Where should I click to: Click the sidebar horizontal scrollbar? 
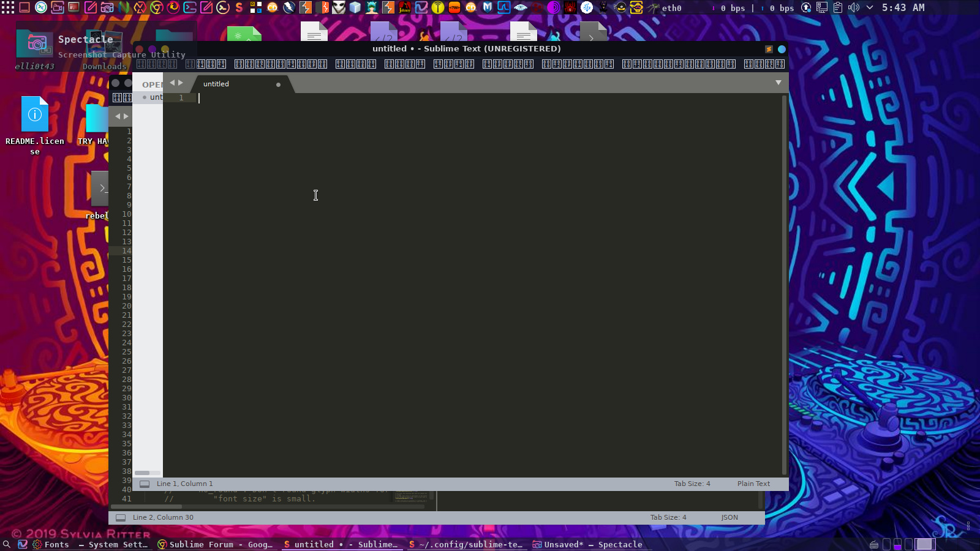point(142,473)
